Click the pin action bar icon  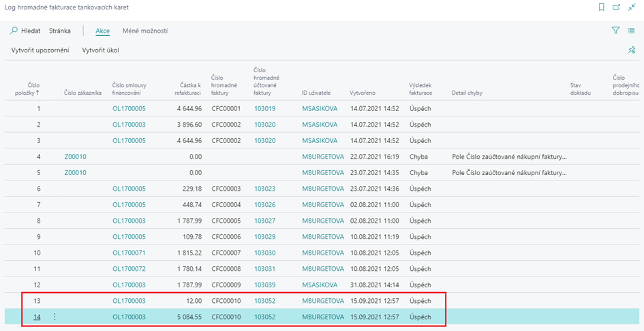pyautogui.click(x=632, y=50)
